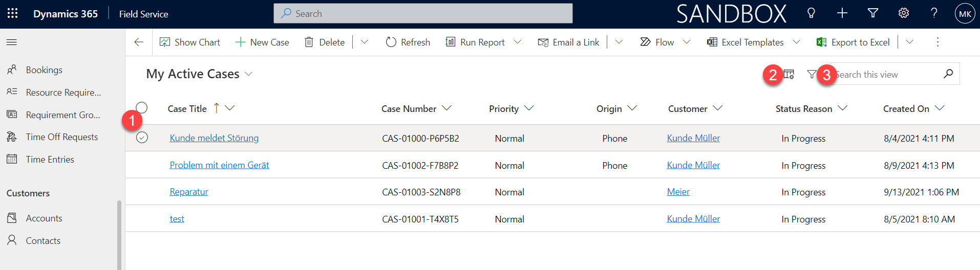Open Bookings in the sidebar

point(44,70)
